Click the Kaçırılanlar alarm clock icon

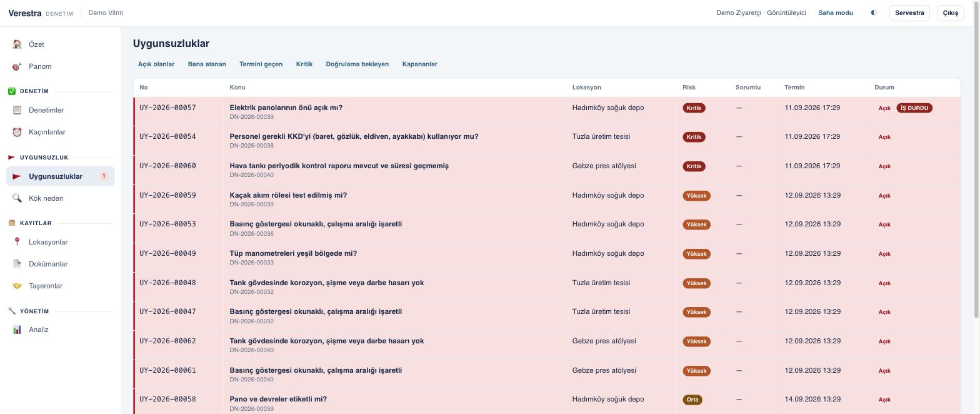click(17, 132)
